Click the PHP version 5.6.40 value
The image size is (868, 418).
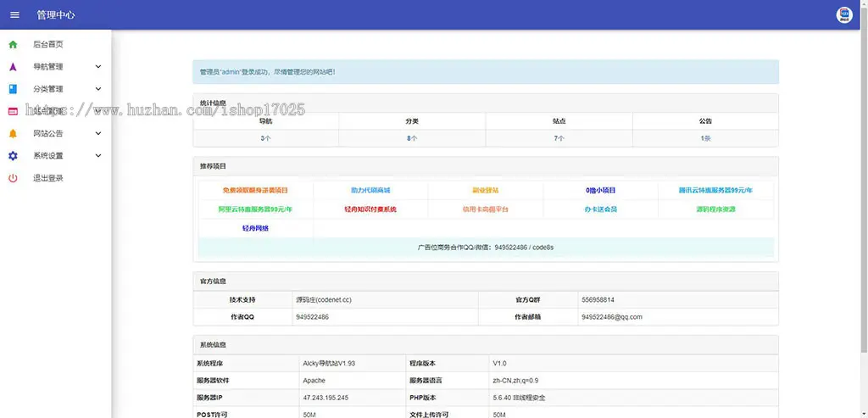520,398
